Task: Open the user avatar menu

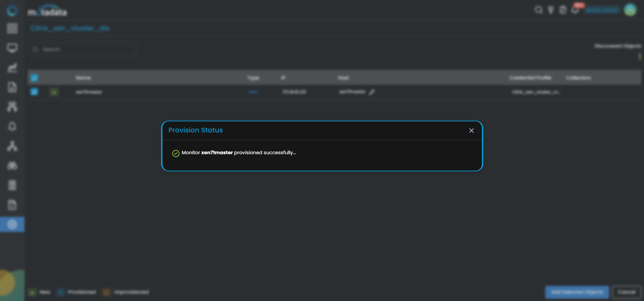Action: (x=630, y=10)
